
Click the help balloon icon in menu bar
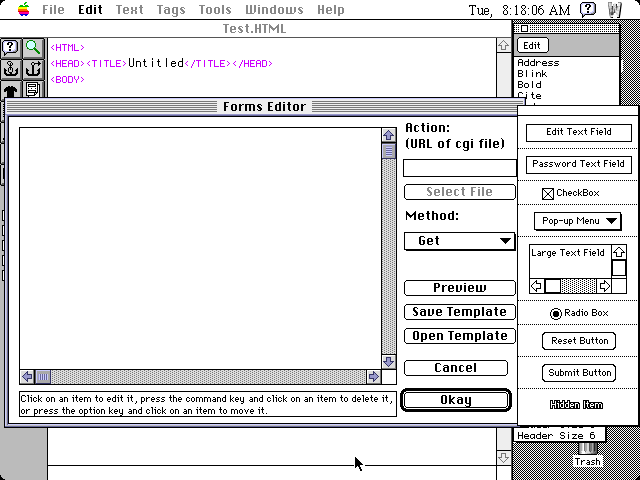pyautogui.click(x=588, y=10)
